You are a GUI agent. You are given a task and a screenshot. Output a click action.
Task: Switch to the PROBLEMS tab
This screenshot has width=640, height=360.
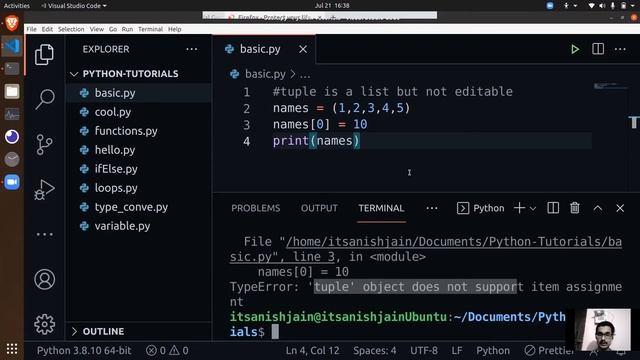pos(256,208)
